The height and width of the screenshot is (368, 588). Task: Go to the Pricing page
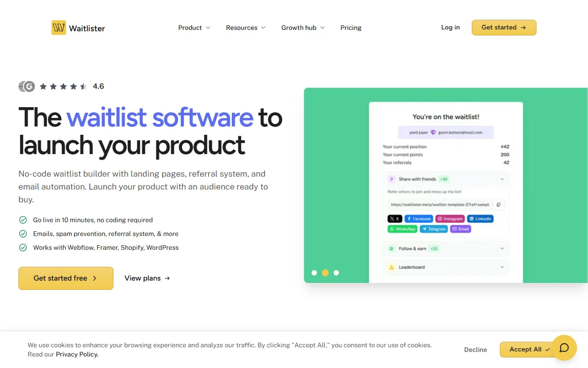coord(351,28)
